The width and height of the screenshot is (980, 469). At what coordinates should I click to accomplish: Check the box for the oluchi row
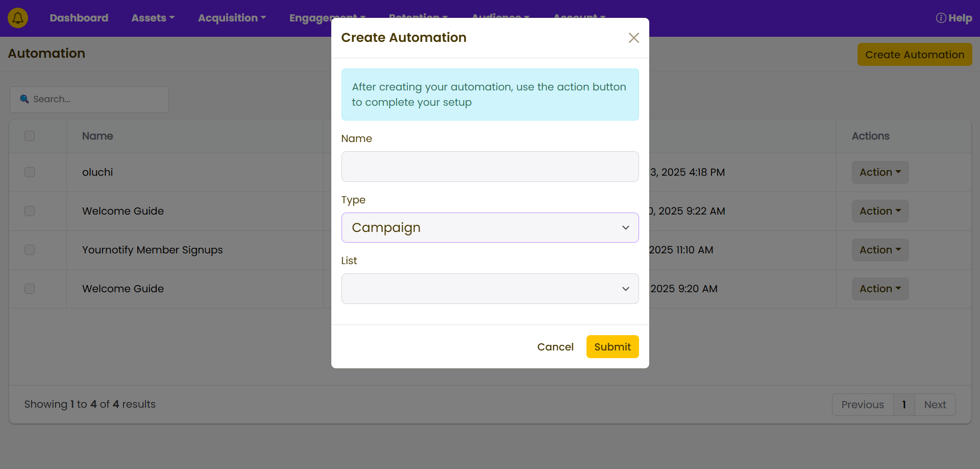tap(30, 172)
